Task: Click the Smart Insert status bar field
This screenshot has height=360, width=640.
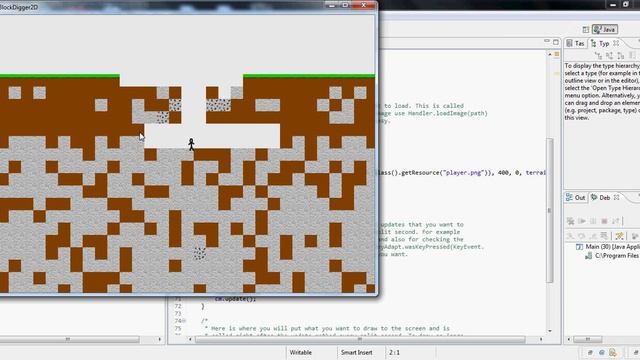Action: 356,352
